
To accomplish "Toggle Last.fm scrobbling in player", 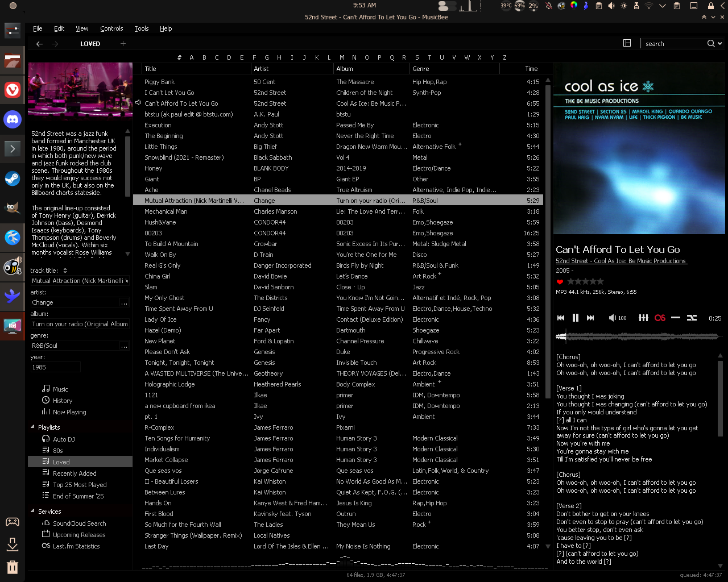I will click(x=660, y=318).
